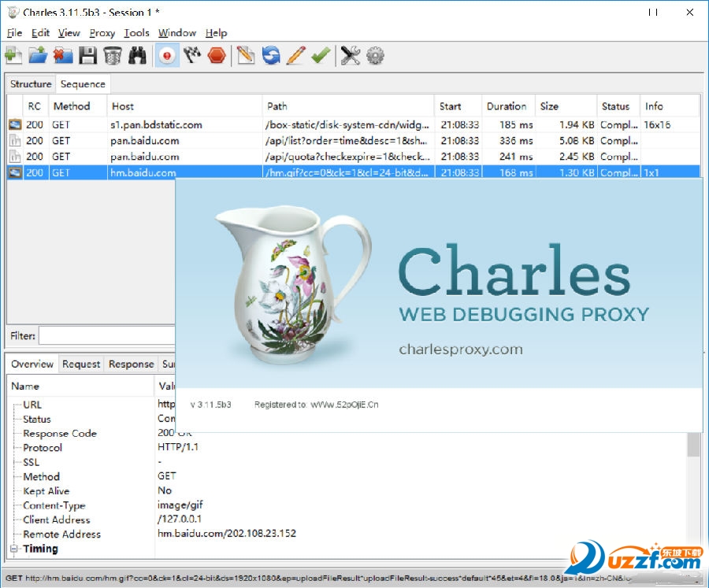Click image icon of hm.baidu.com row
The image size is (709, 588).
coord(15,172)
